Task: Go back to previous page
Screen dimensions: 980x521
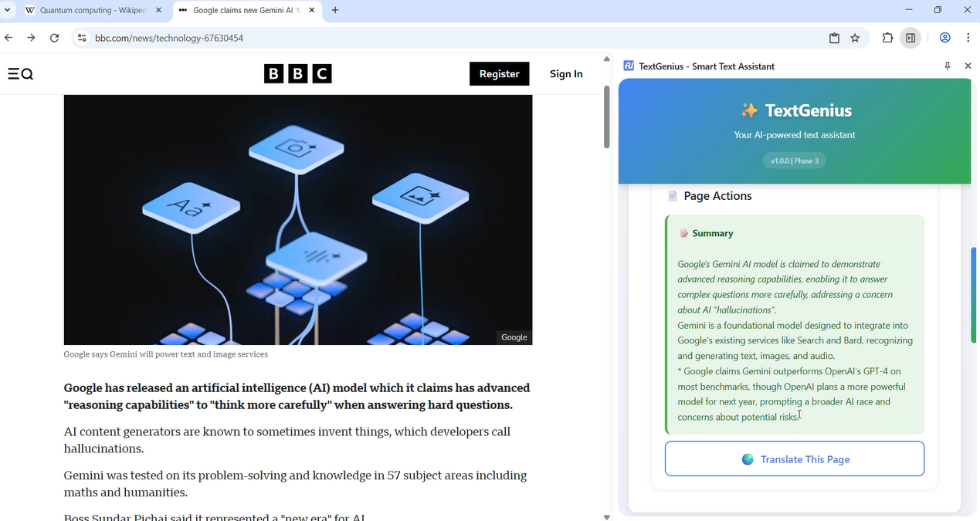Action: click(x=8, y=38)
